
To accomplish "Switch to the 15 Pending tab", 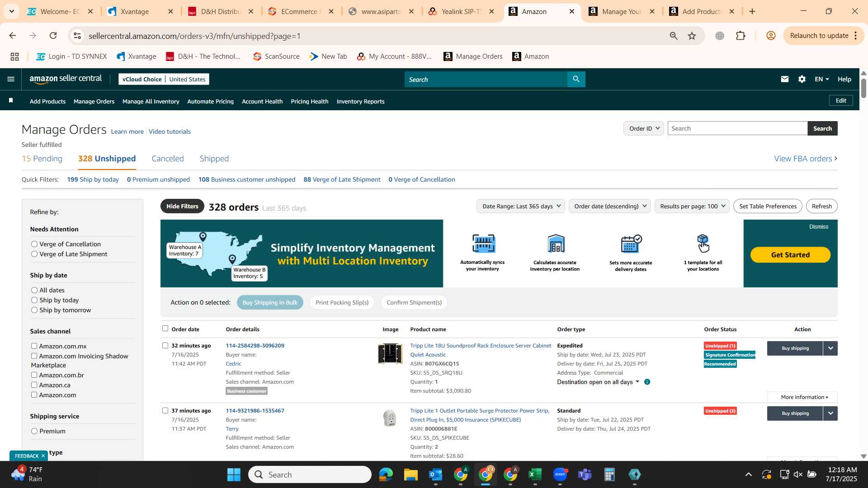I will [42, 159].
